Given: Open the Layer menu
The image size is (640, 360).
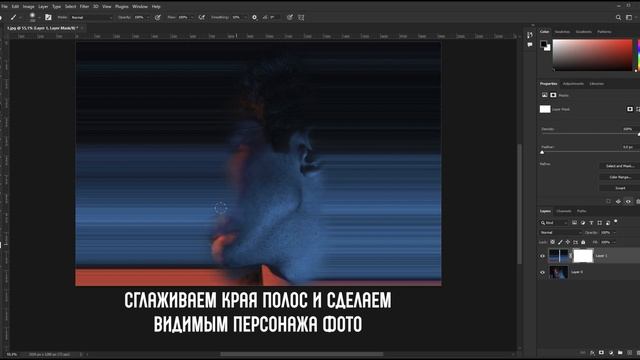Looking at the screenshot, I should click(x=43, y=7).
